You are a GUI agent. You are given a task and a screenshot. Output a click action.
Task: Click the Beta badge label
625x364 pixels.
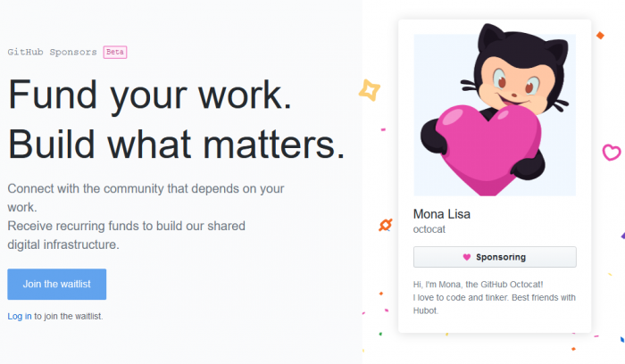pos(115,52)
